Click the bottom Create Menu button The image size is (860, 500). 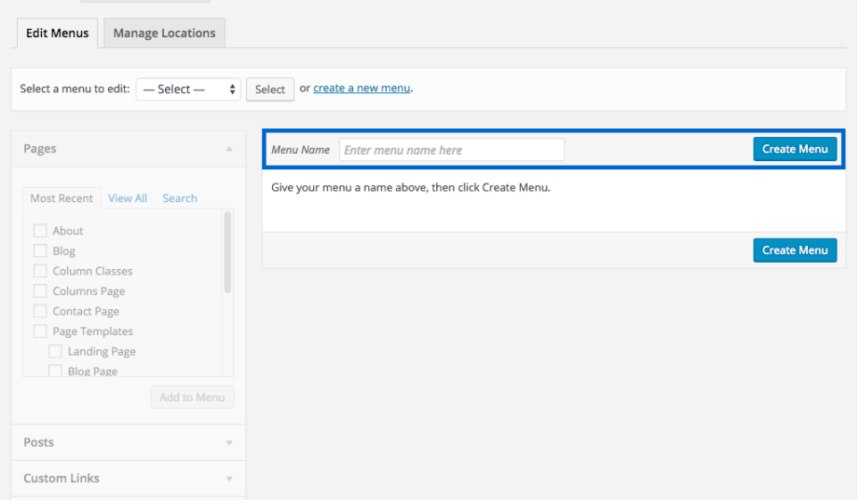pos(795,250)
